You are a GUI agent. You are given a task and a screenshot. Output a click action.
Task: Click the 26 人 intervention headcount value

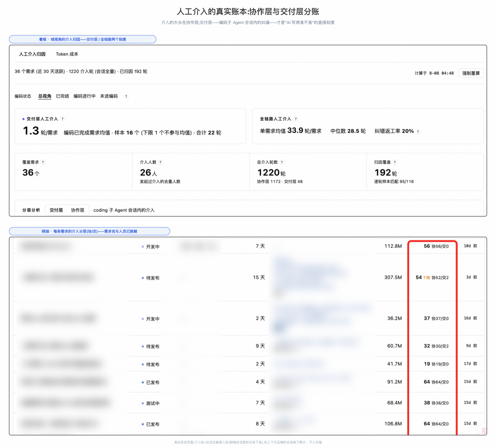pyautogui.click(x=148, y=173)
